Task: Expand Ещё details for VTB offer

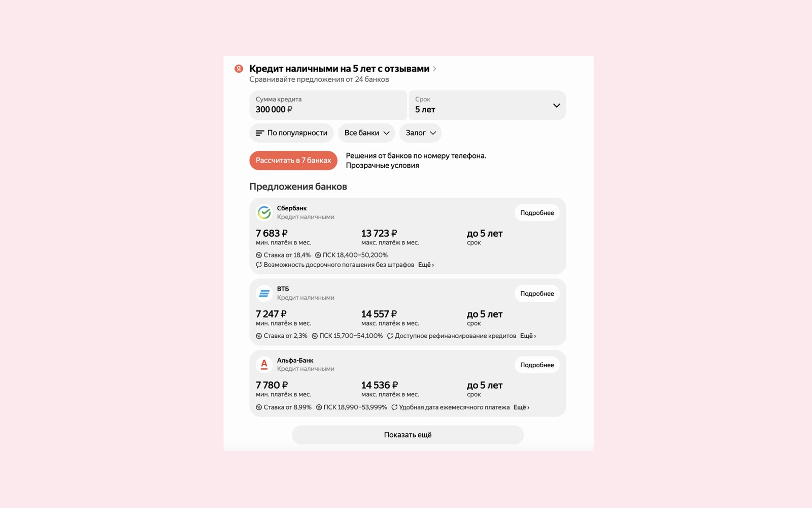Action: [528, 336]
